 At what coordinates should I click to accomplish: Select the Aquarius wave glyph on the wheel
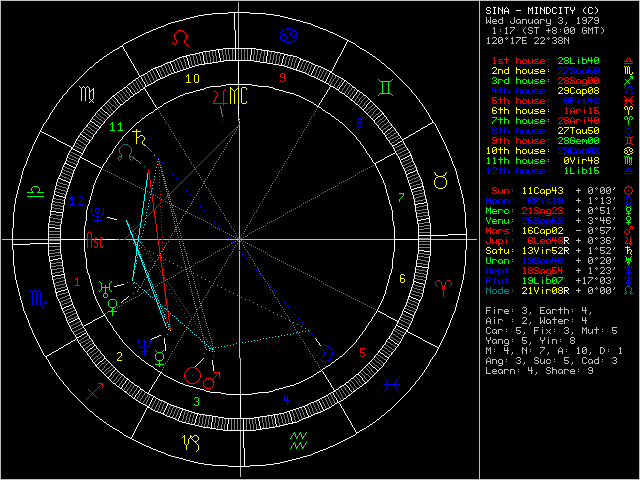(298, 439)
